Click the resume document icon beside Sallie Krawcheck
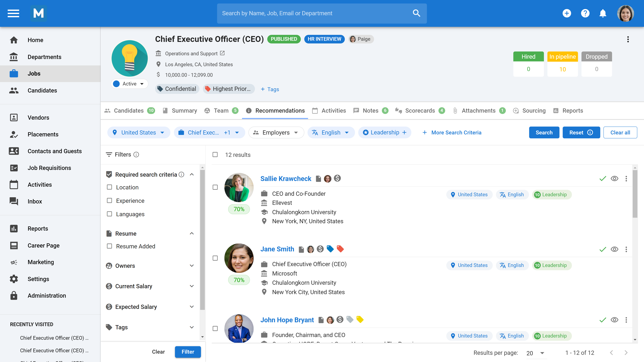The height and width of the screenshot is (362, 644). tap(318, 179)
